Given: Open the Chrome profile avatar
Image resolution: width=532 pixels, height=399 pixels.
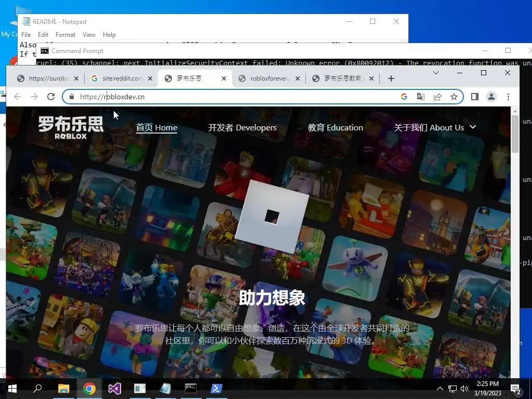Looking at the screenshot, I should pyautogui.click(x=491, y=97).
